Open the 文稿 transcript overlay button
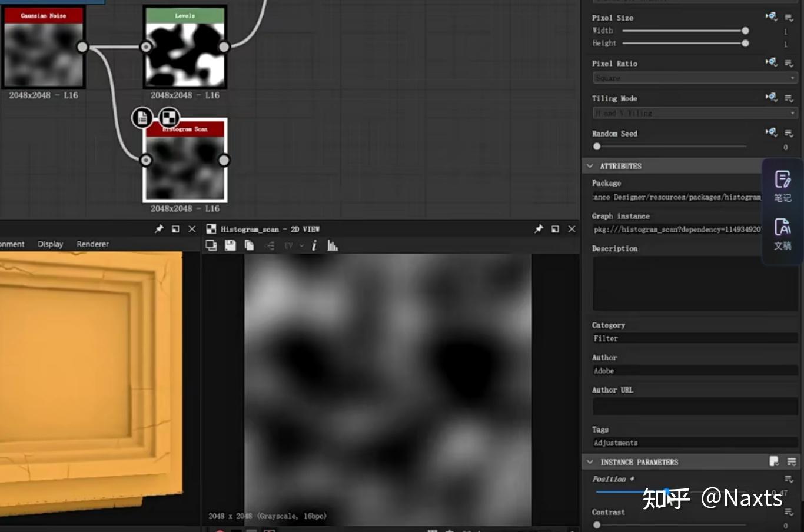 (x=782, y=234)
